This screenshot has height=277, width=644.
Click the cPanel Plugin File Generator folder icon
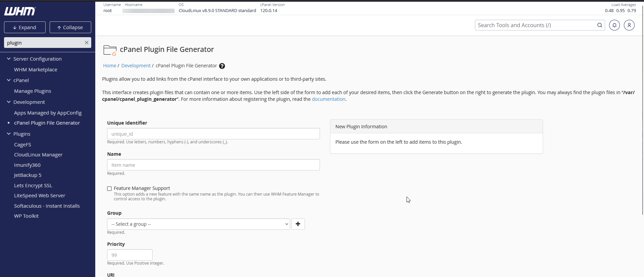[110, 50]
